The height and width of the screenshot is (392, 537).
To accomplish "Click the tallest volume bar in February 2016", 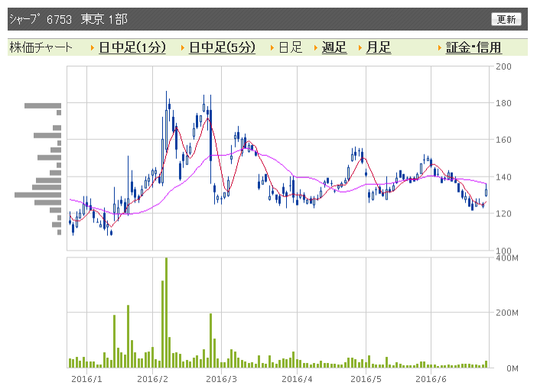I will coord(167,313).
